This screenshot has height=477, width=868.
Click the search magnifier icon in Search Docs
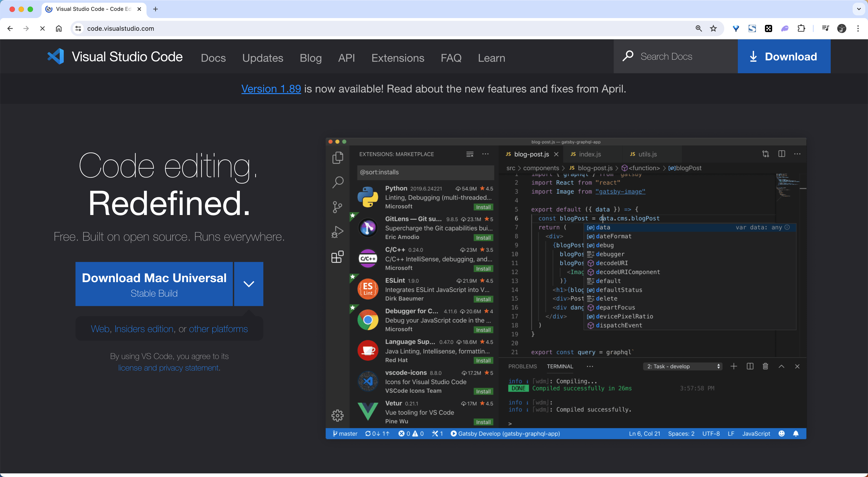pyautogui.click(x=628, y=56)
